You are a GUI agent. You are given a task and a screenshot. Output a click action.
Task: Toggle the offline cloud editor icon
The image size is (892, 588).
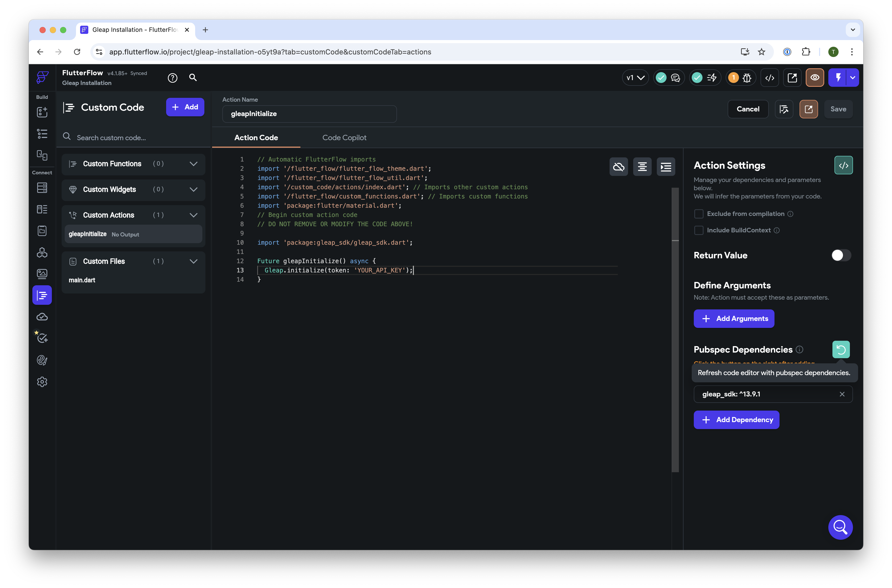(x=619, y=167)
